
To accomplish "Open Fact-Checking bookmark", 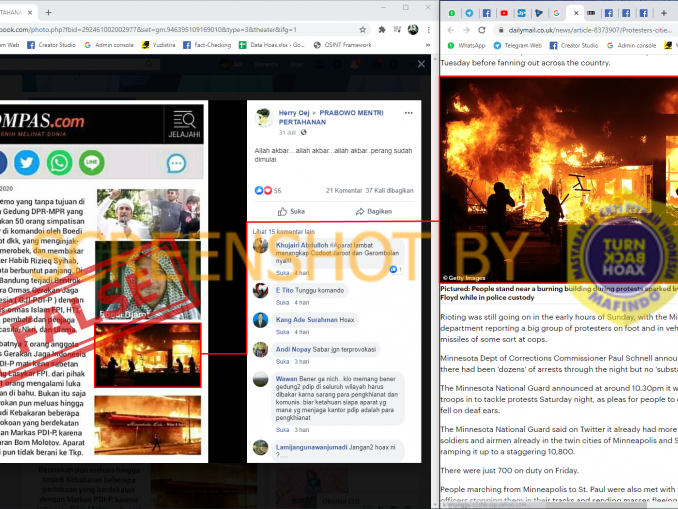I will (207, 45).
